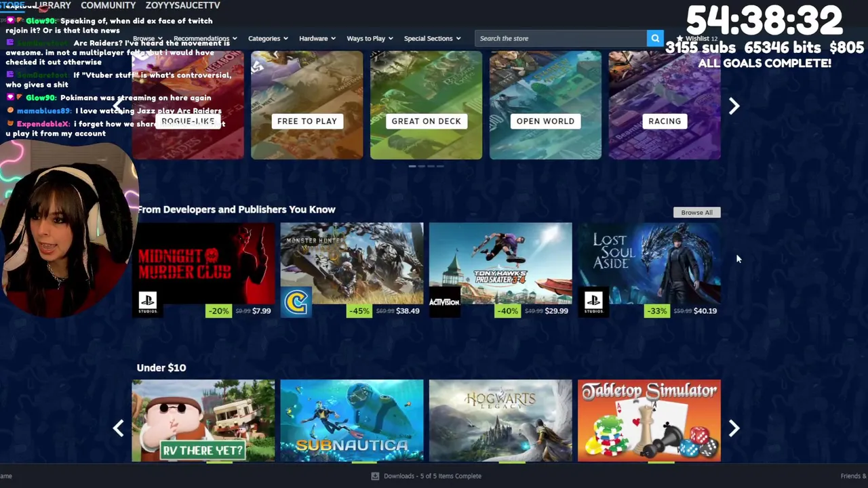The width and height of the screenshot is (868, 488).
Task: Click the downloads icon in the status bar
Action: coord(375,476)
